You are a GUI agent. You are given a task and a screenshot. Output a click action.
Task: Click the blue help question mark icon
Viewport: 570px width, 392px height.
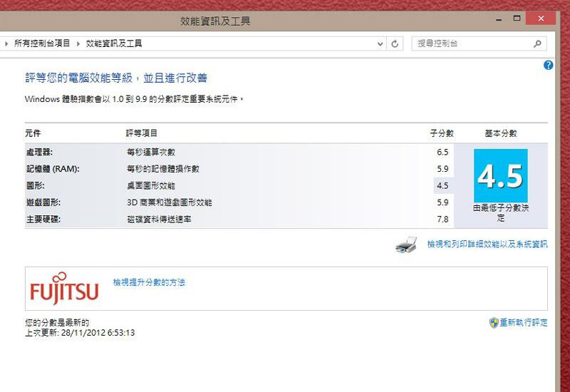coord(548,65)
